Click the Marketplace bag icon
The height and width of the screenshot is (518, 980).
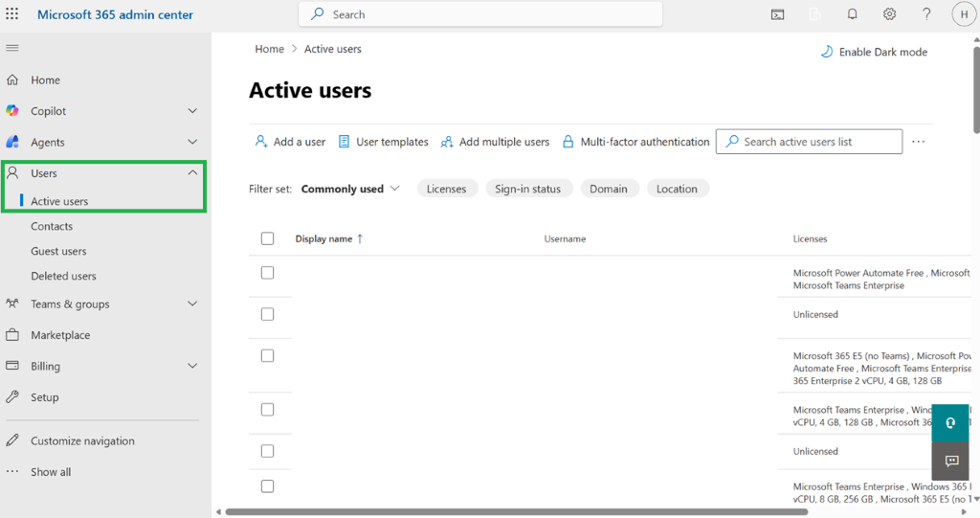(x=11, y=335)
